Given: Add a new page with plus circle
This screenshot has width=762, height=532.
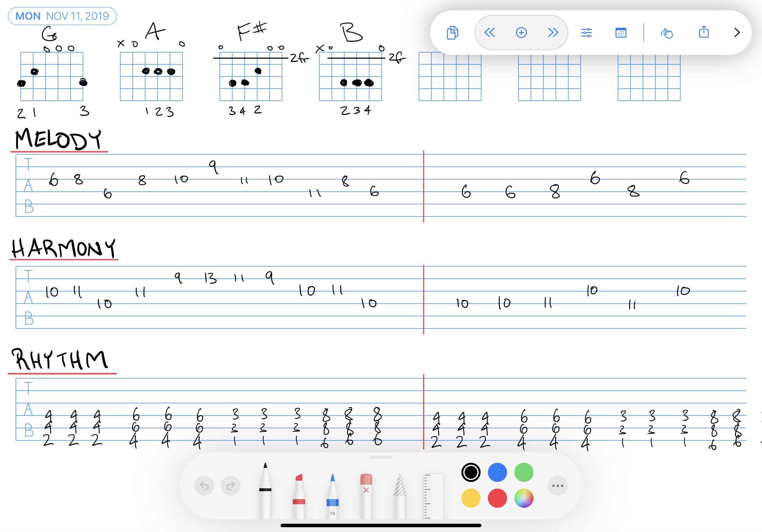Looking at the screenshot, I should [521, 33].
